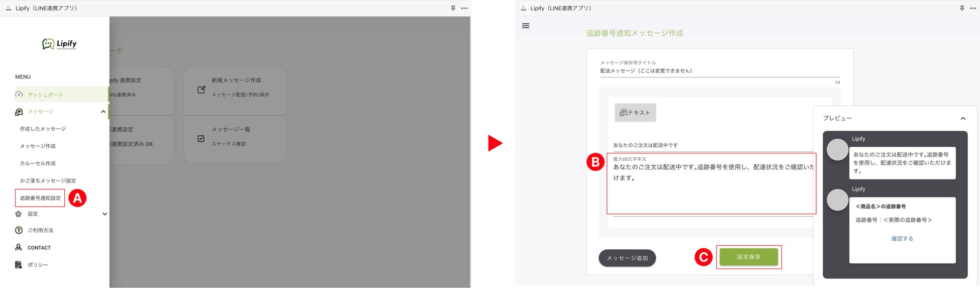The width and height of the screenshot is (980, 288).
Task: Click the Lipify logo in the sidebar
Action: 59,44
